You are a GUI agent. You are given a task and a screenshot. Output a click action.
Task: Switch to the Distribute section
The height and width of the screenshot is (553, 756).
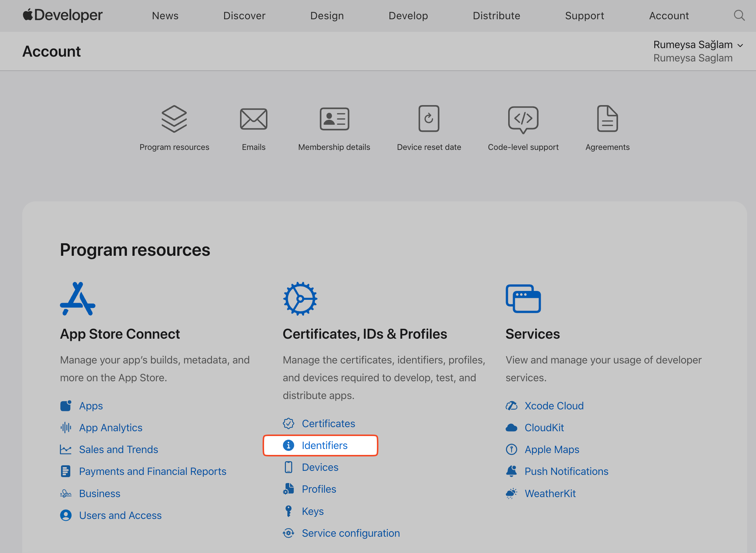point(496,16)
